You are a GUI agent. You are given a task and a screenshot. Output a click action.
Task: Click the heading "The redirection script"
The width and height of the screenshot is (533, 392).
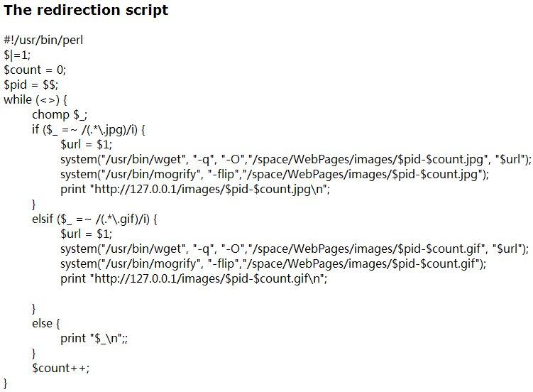(86, 11)
